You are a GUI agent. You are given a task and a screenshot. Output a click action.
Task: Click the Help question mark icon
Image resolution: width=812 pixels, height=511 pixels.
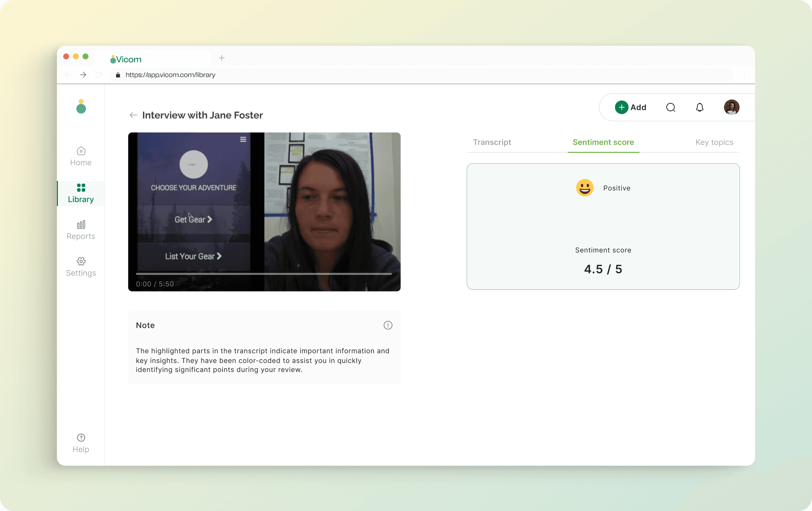pyautogui.click(x=81, y=438)
